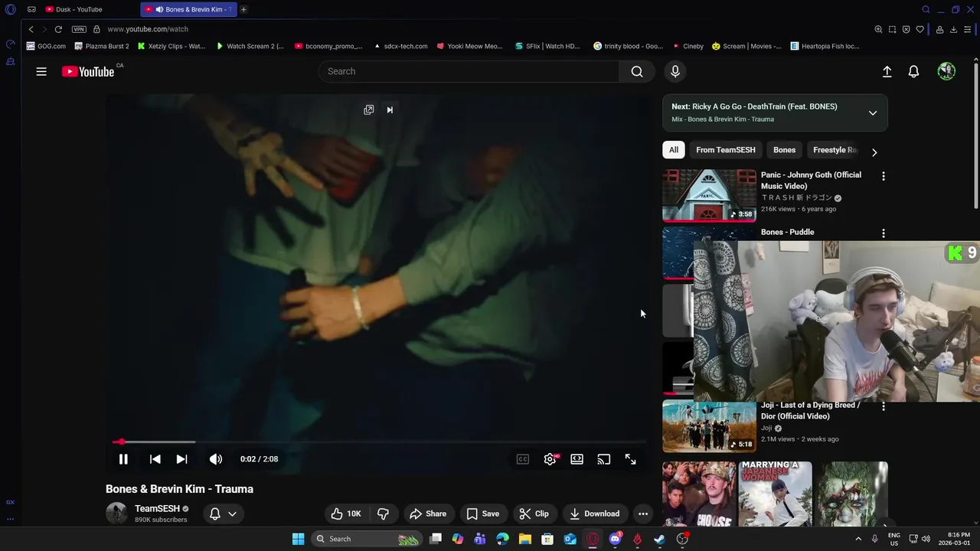The height and width of the screenshot is (551, 980).
Task: Open TeamSESH channel avatar
Action: 116,513
